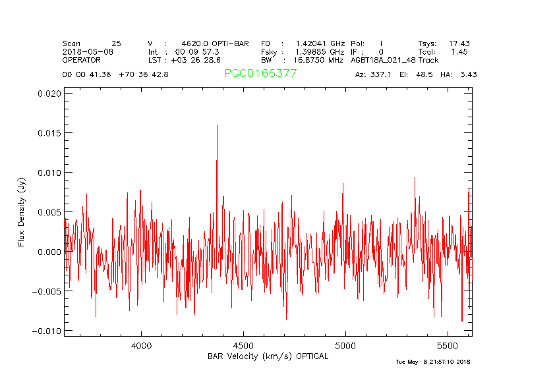This screenshot has width=555, height=392.
Task: Click the 4500 tick label on velocity axis
Action: click(243, 345)
